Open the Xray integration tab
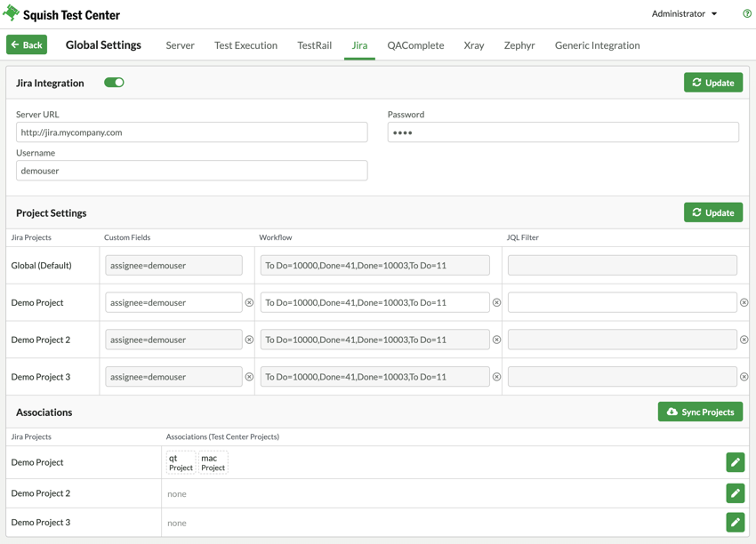 pos(473,44)
